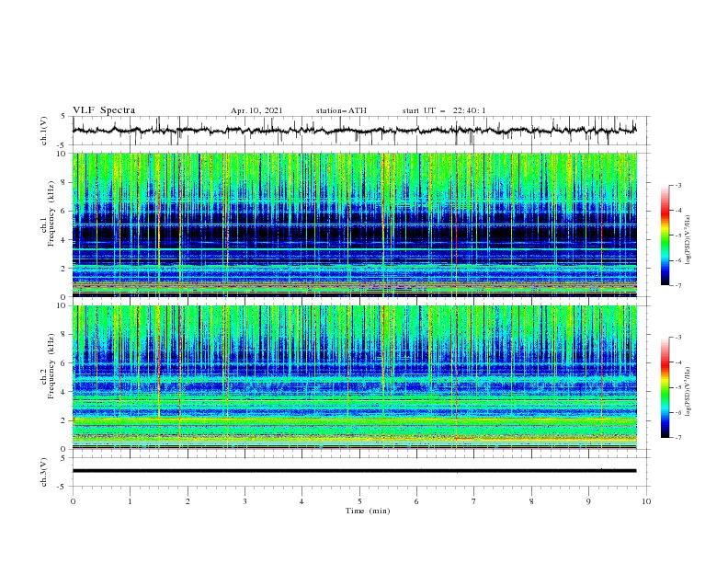This screenshot has height=563, width=728.
Task: Click time axis tick label '5'
Action: click(x=359, y=501)
